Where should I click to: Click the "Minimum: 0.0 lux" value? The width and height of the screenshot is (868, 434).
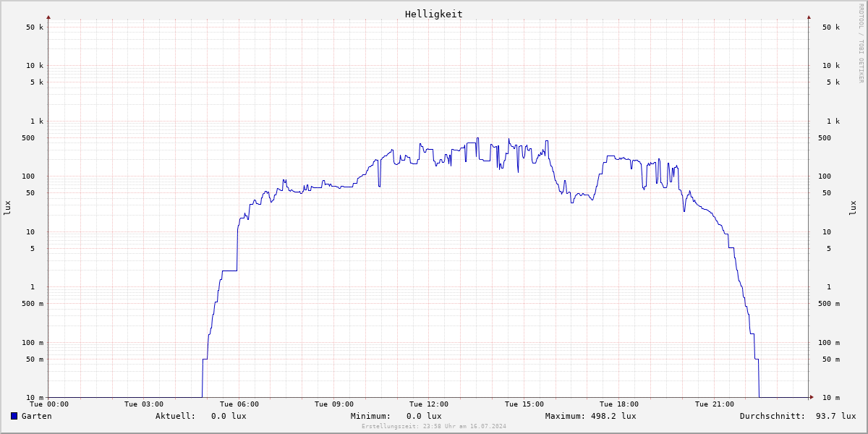click(x=396, y=416)
